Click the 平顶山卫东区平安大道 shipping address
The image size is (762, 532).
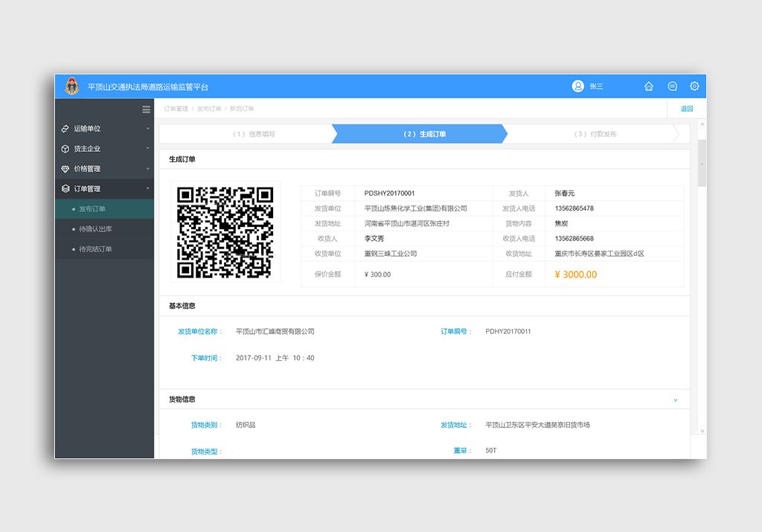(537, 425)
